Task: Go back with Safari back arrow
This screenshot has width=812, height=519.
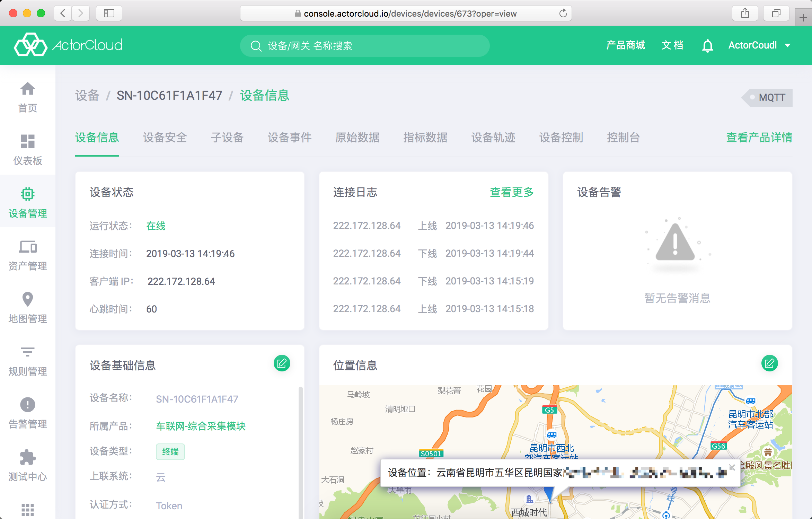Action: 63,14
